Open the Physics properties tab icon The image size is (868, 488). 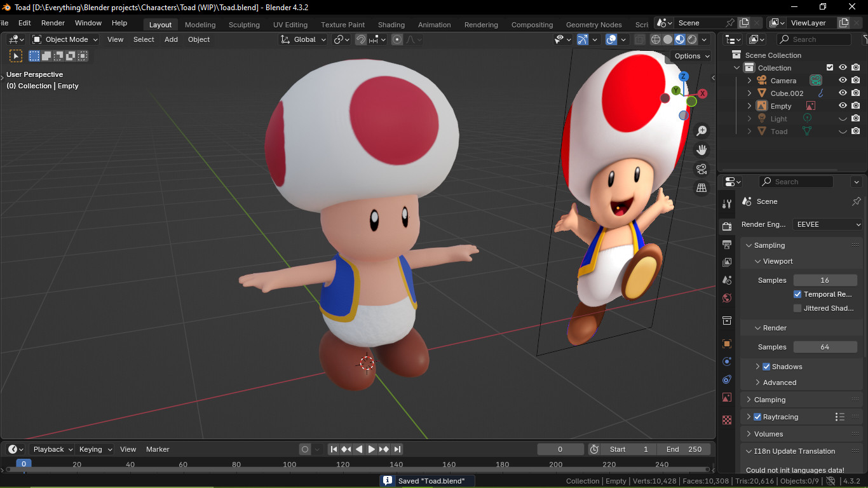(727, 362)
